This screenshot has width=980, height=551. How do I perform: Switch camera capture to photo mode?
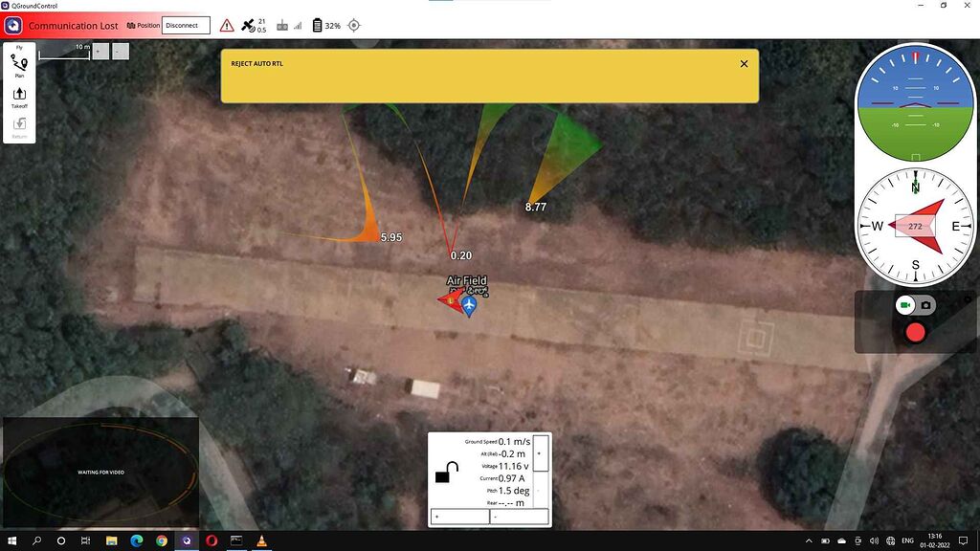tap(926, 306)
